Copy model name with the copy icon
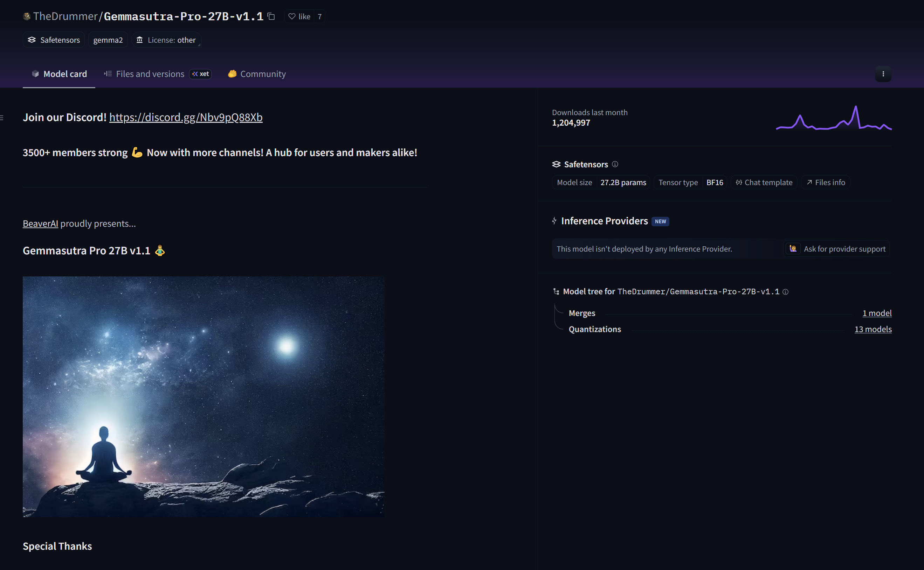Viewport: 924px width, 570px height. coord(271,16)
